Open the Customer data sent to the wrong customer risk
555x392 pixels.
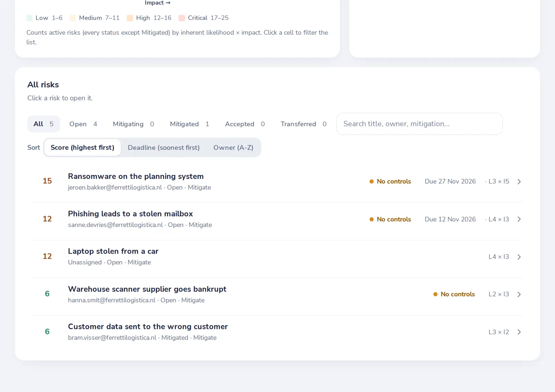[x=277, y=332]
